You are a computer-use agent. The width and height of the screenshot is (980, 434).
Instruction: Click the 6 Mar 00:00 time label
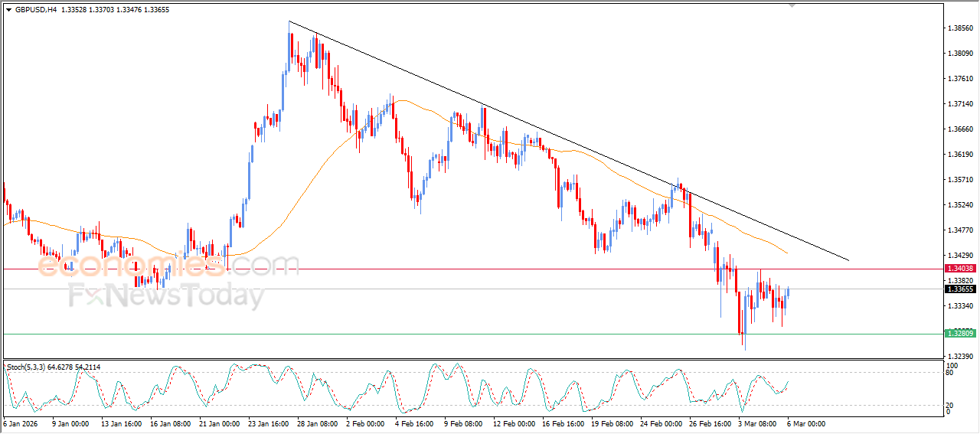click(807, 423)
